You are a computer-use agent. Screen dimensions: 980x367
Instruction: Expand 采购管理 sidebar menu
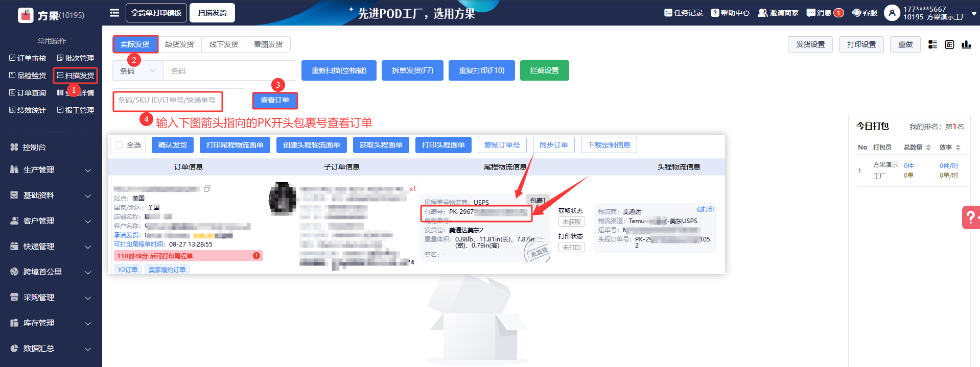[x=51, y=298]
